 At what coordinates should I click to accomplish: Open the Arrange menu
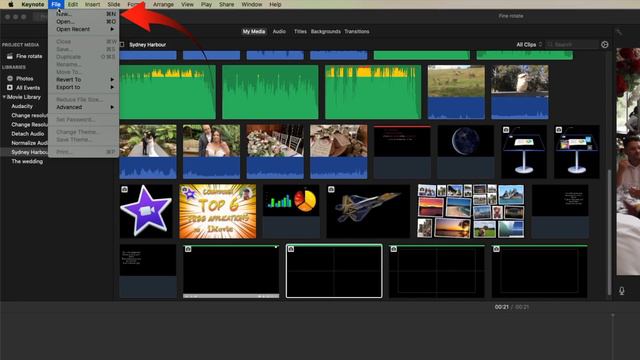click(x=163, y=4)
